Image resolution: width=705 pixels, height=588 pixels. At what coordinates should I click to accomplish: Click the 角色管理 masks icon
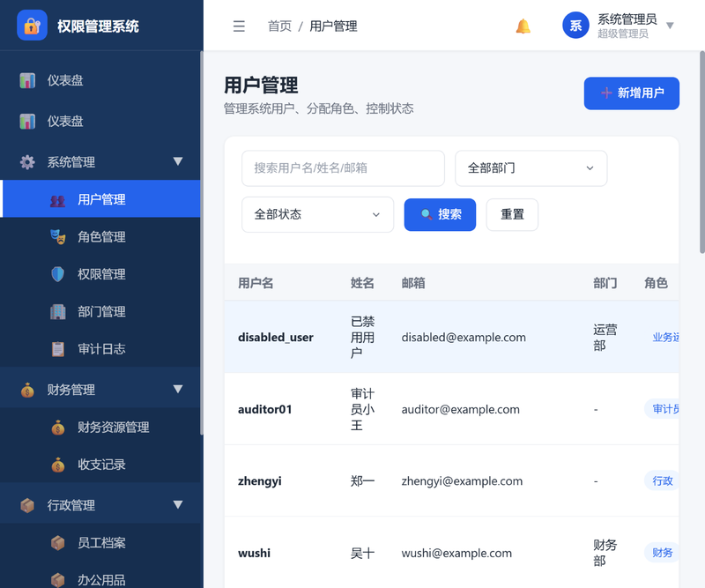(x=57, y=236)
